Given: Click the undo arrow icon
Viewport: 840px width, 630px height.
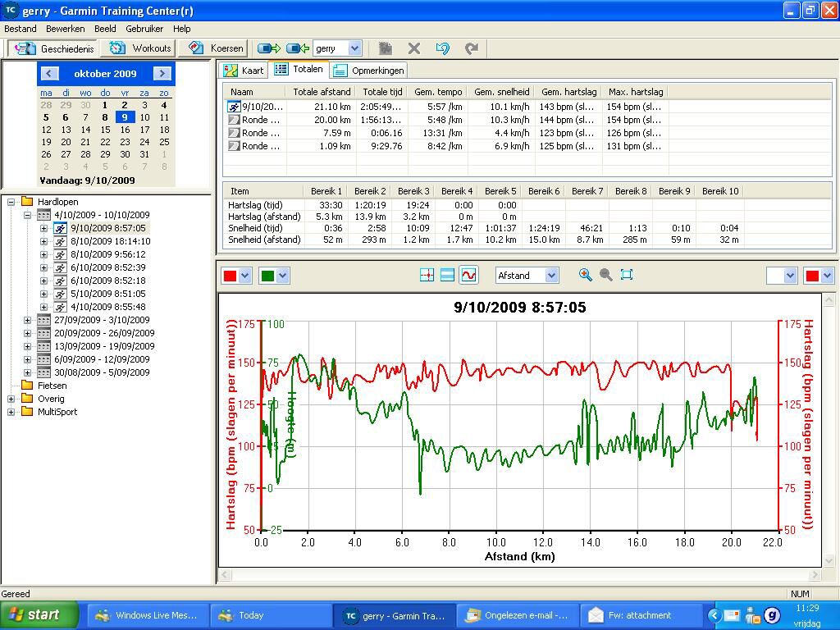Looking at the screenshot, I should tap(442, 48).
